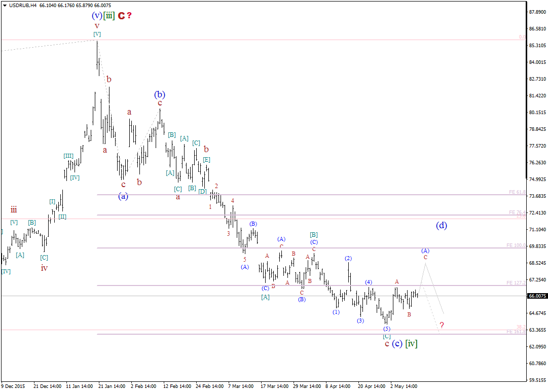Click the large blue (c) label near [iv]
The height and width of the screenshot is (392, 548).
tap(397, 344)
